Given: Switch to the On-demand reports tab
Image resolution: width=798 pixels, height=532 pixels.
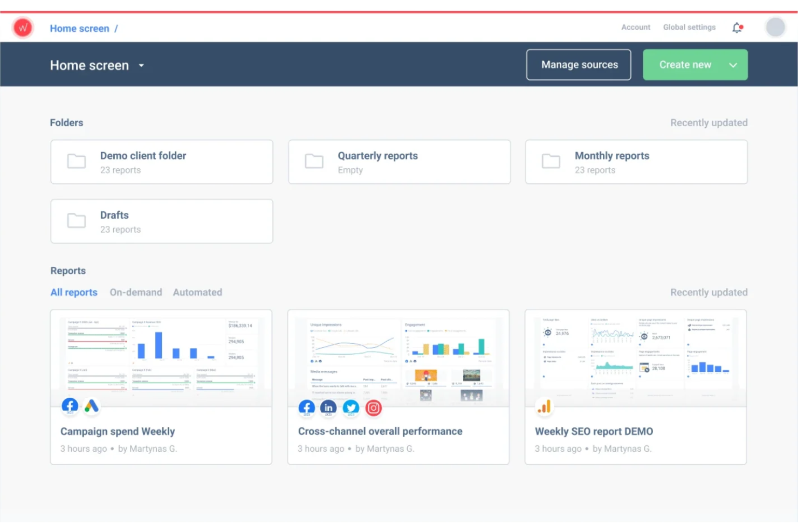Looking at the screenshot, I should click(x=136, y=292).
